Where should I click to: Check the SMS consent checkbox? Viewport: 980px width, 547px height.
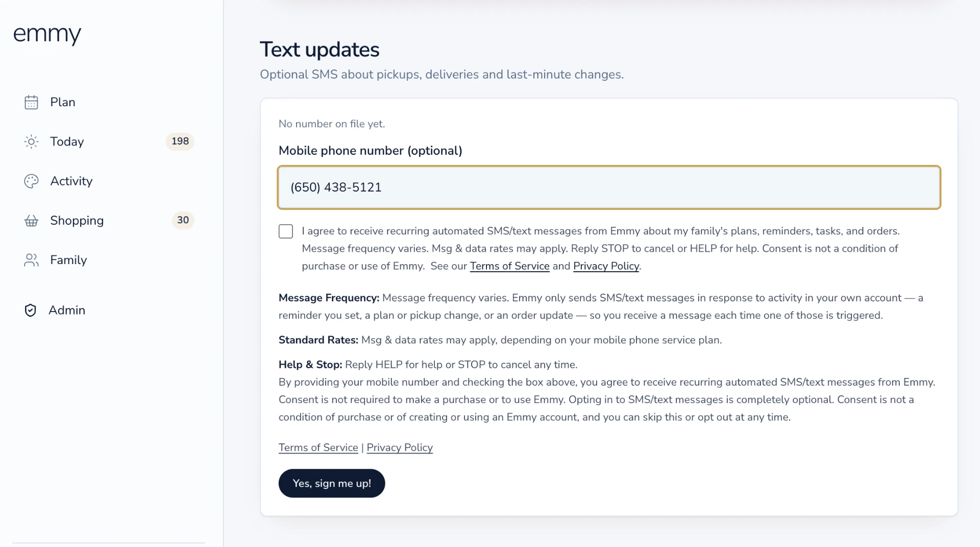pos(286,231)
